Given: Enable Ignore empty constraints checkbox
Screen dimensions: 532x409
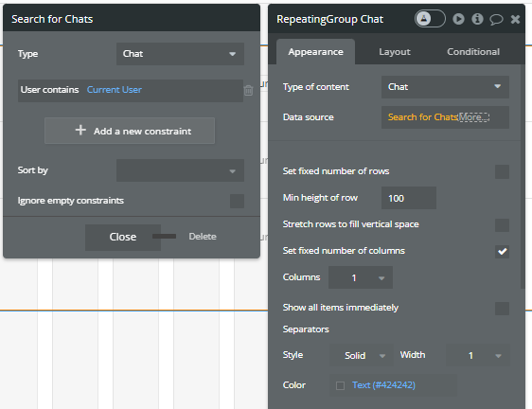Looking at the screenshot, I should point(237,201).
